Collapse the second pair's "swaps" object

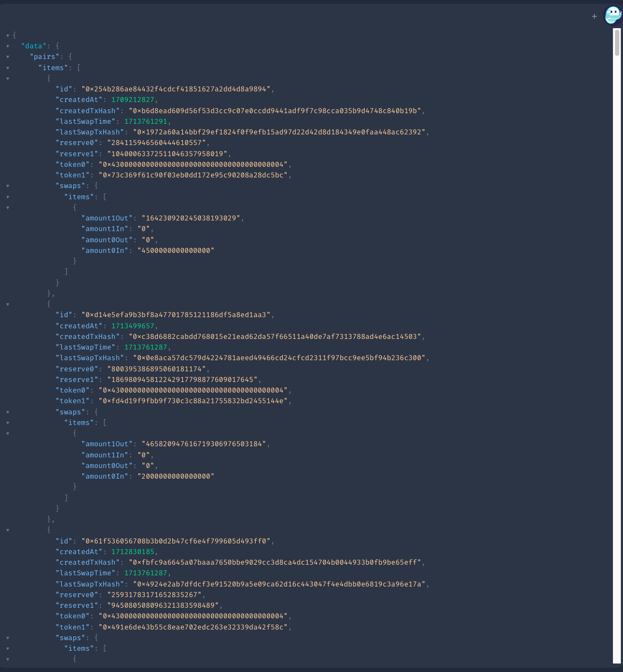(7, 412)
